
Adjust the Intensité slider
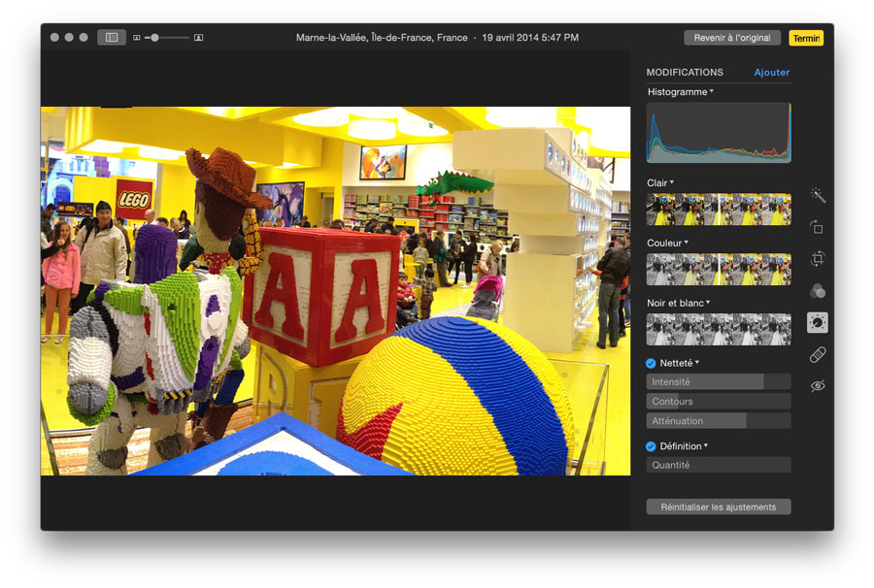coord(719,382)
